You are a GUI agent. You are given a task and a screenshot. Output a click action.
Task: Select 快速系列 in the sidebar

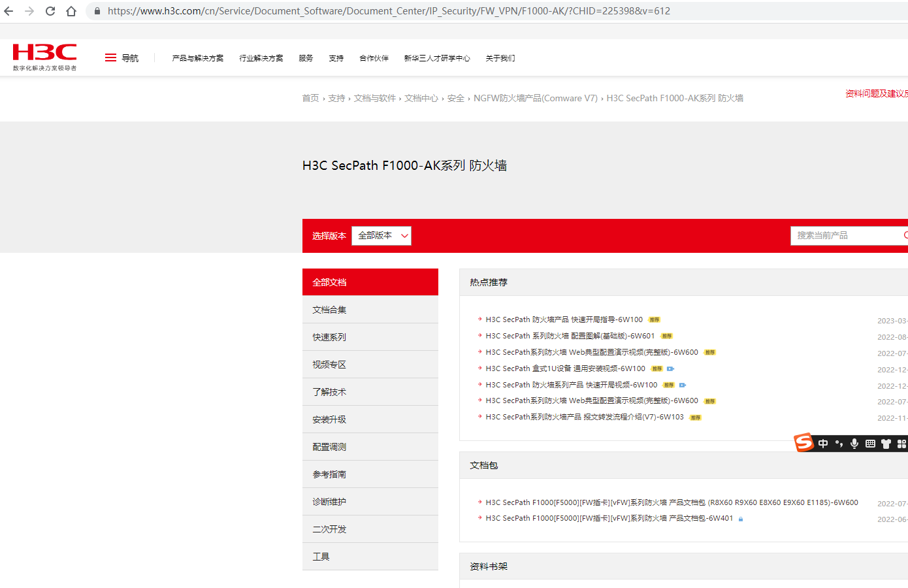pos(370,337)
